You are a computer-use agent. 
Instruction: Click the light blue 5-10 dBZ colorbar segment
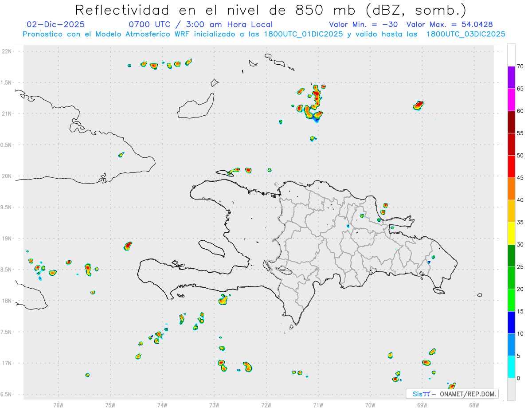(512, 345)
